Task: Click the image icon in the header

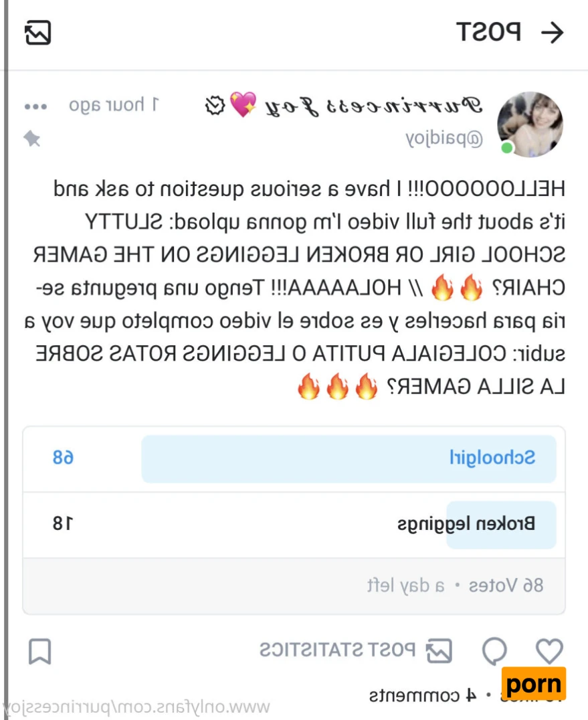Action: (x=37, y=33)
